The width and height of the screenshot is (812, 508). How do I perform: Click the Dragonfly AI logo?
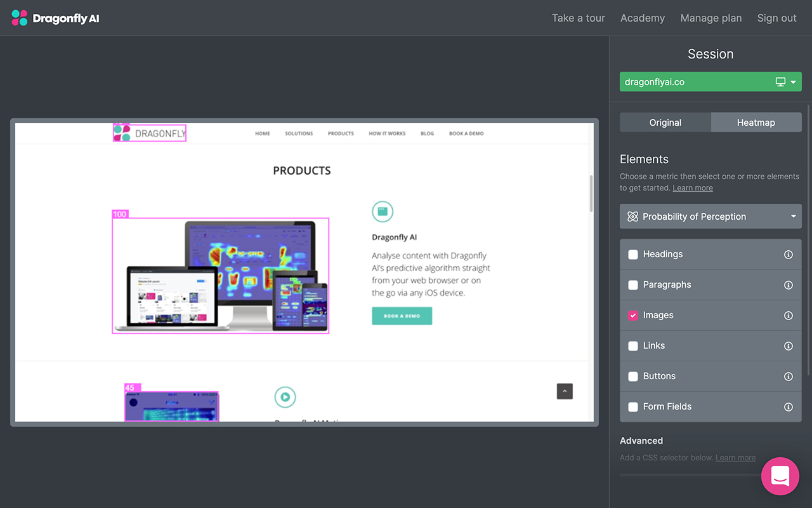pos(56,18)
